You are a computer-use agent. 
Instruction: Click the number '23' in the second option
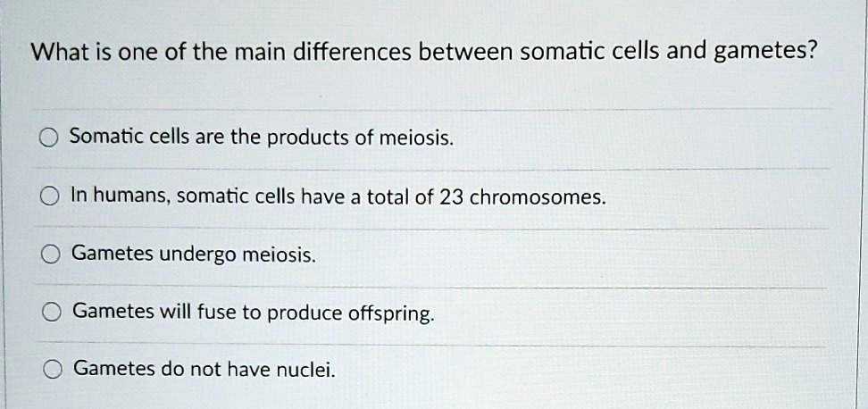point(452,197)
